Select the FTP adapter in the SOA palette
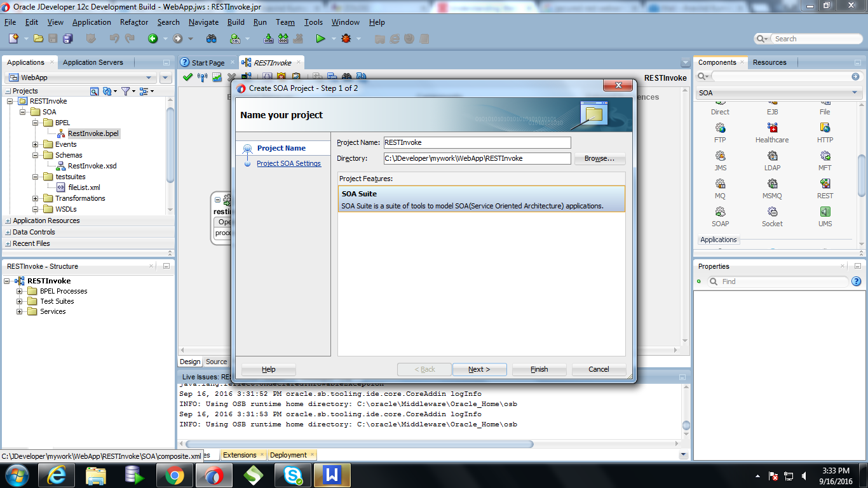 click(720, 132)
